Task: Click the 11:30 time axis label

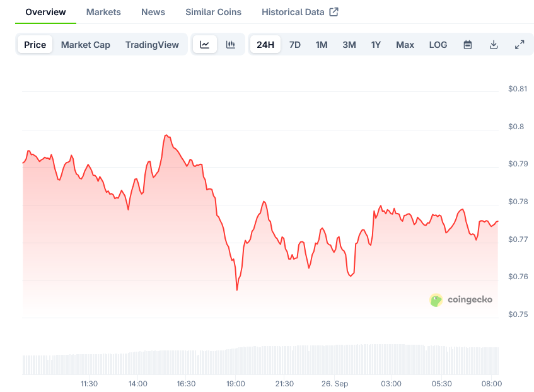Action: (x=90, y=384)
